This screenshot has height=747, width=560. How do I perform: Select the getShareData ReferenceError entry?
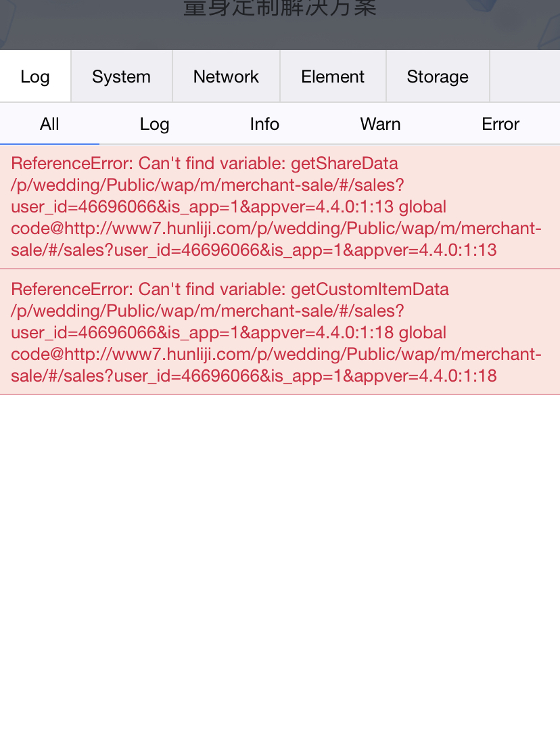280,207
